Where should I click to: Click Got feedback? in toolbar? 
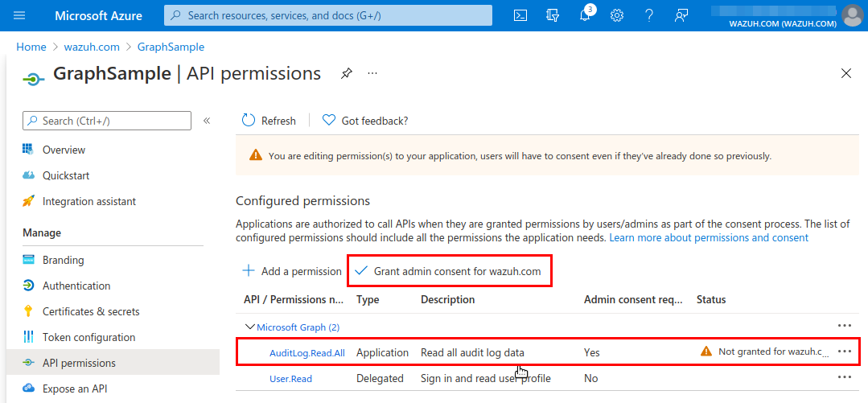click(365, 121)
